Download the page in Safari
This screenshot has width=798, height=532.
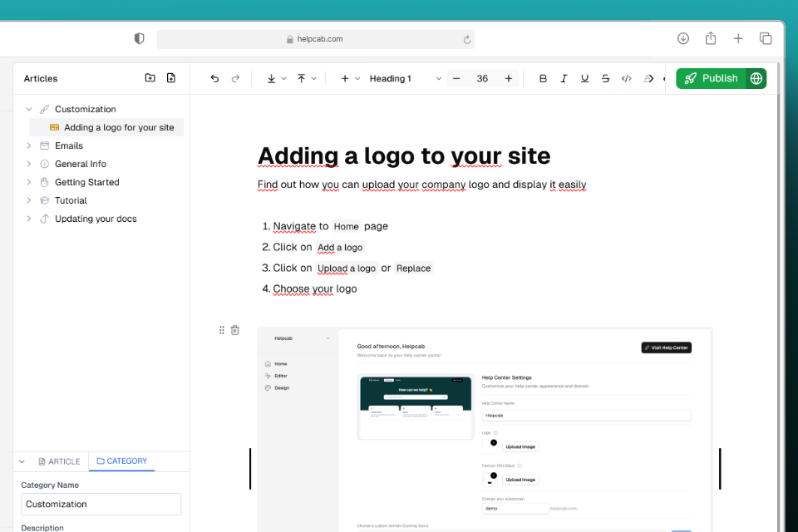tap(683, 38)
